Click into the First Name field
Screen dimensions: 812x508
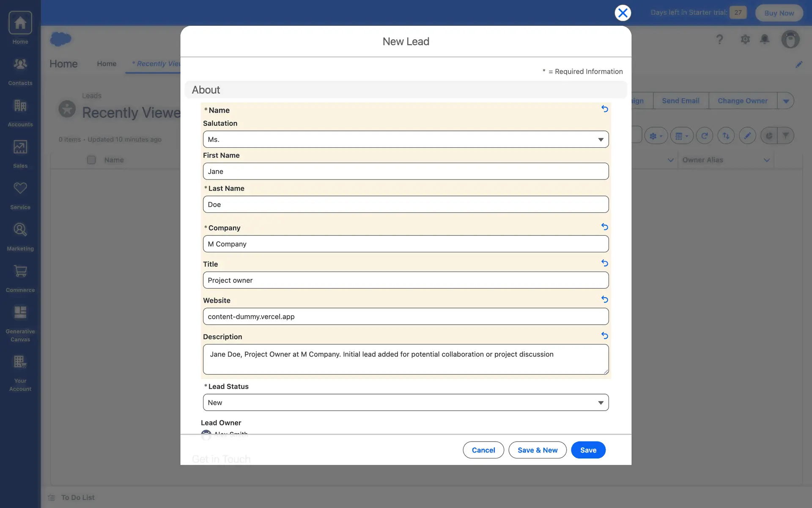(405, 171)
